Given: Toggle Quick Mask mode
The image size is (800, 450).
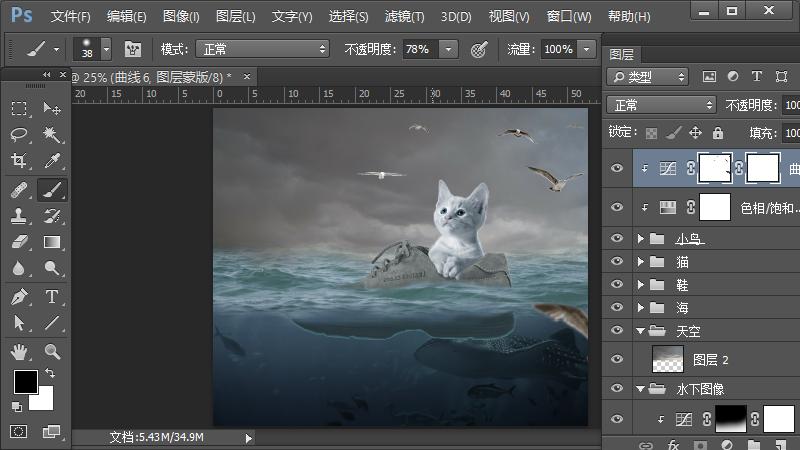Looking at the screenshot, I should tap(19, 432).
